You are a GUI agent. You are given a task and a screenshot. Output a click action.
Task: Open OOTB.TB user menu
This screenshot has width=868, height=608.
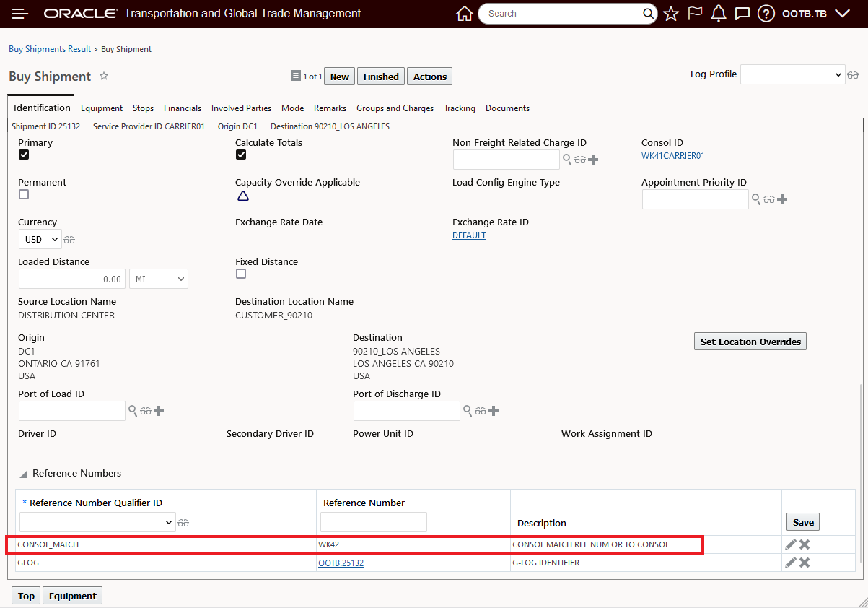pos(816,14)
